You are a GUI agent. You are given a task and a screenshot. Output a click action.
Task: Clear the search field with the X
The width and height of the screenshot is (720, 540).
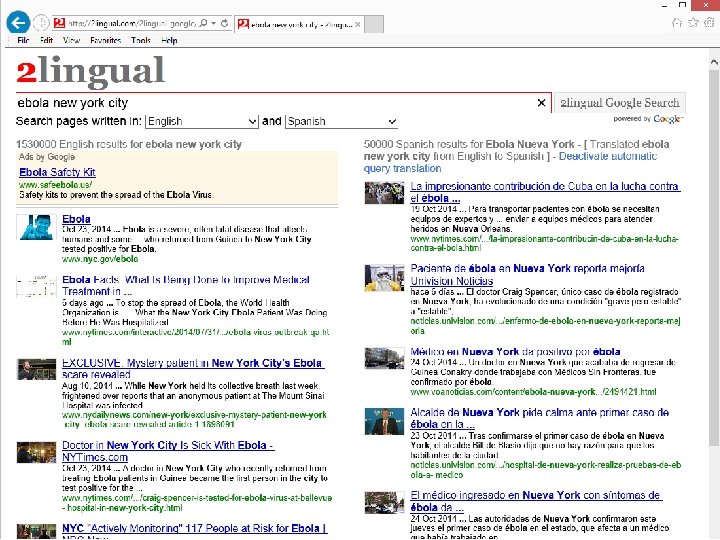click(541, 103)
